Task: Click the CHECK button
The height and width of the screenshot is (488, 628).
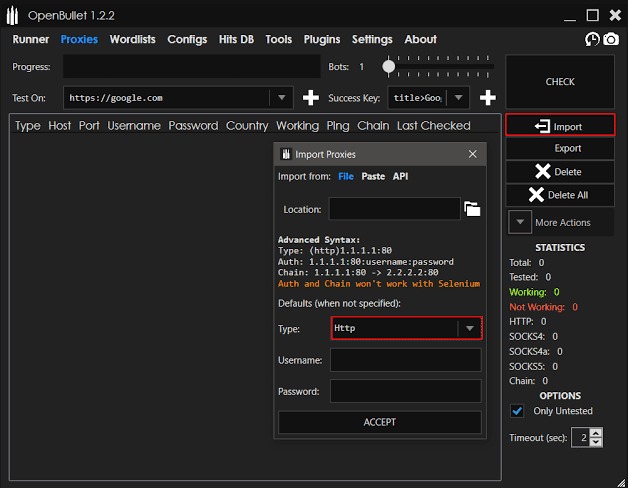Action: click(x=559, y=82)
